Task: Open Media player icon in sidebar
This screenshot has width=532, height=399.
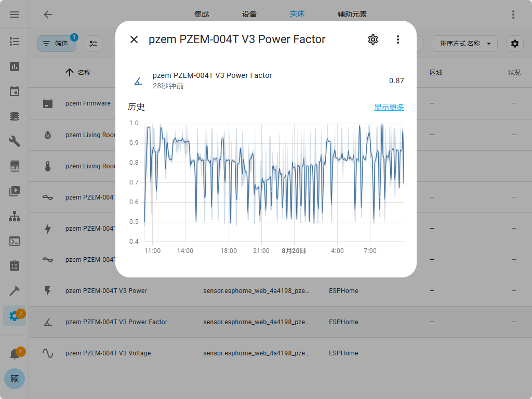Action: [x=15, y=191]
